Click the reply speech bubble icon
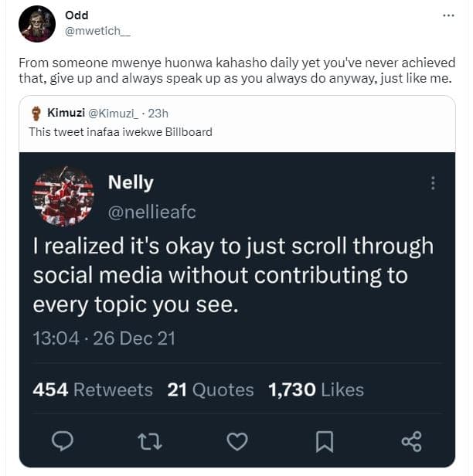This screenshot has height=476, width=473. [62, 441]
